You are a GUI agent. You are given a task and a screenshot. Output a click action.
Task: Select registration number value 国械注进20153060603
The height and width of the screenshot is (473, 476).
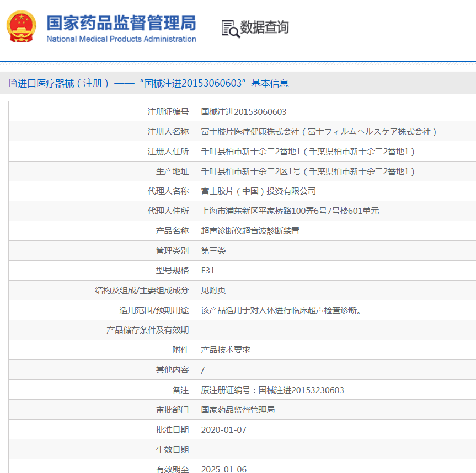[x=243, y=112]
